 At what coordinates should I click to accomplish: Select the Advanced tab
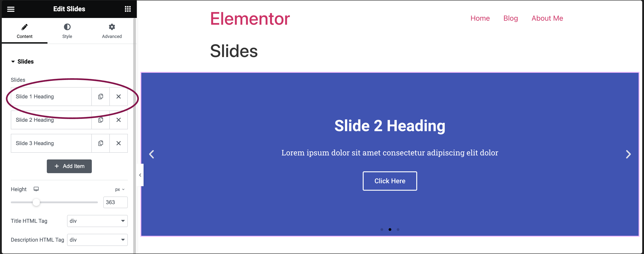112,31
